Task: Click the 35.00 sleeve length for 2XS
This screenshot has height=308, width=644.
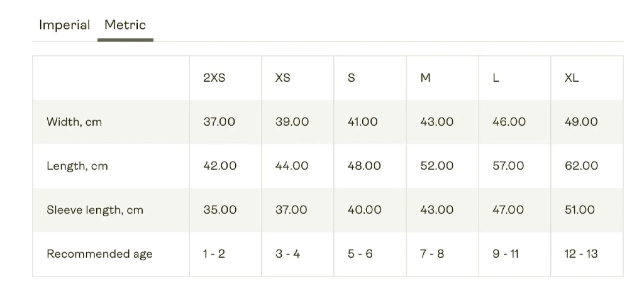Action: point(220,210)
